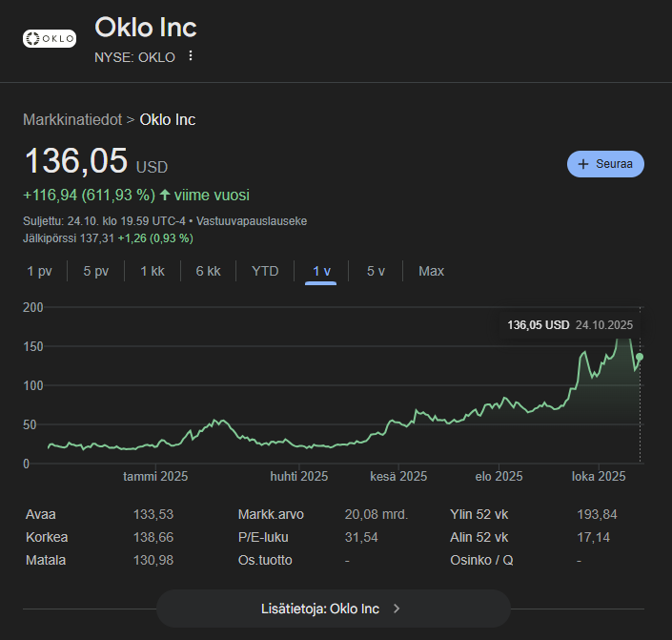
Task: Click the Oklo Inc breadcrumb text
Action: point(168,119)
